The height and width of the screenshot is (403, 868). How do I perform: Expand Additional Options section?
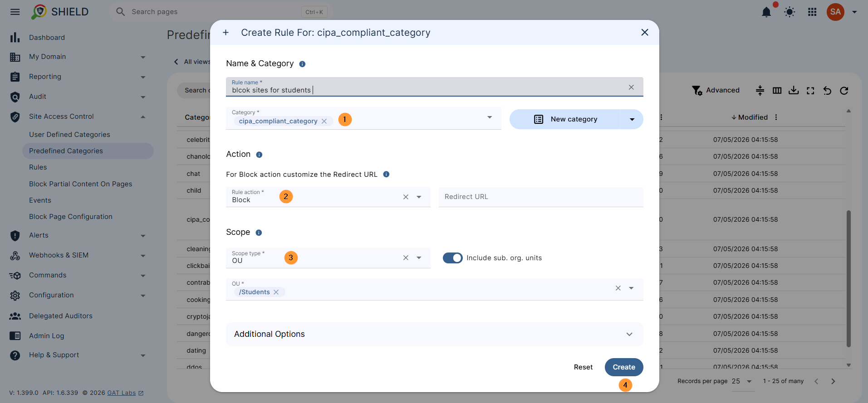434,334
